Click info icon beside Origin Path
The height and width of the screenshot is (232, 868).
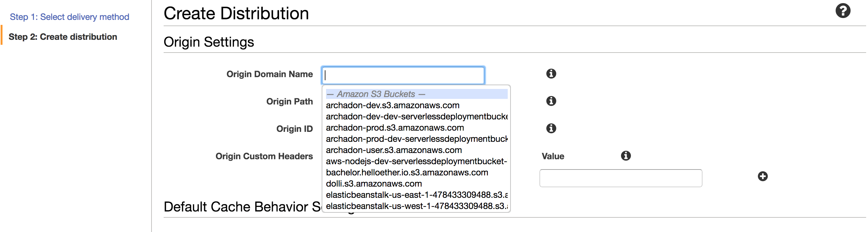point(551,101)
